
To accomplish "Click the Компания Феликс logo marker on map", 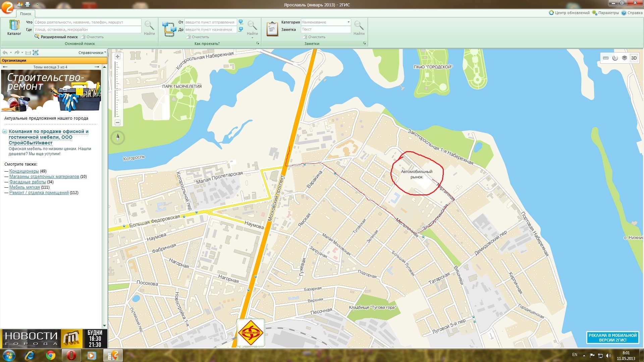I will [251, 333].
